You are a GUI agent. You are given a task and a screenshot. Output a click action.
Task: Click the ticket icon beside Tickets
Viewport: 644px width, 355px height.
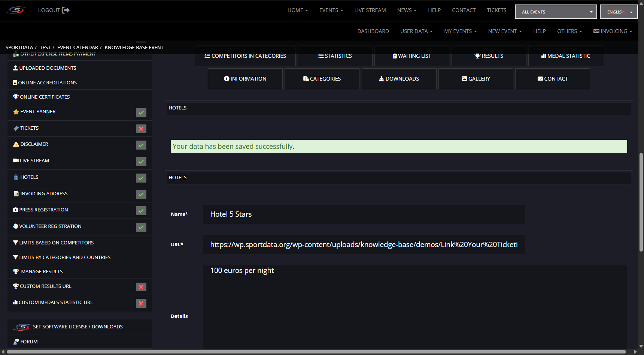click(x=16, y=128)
